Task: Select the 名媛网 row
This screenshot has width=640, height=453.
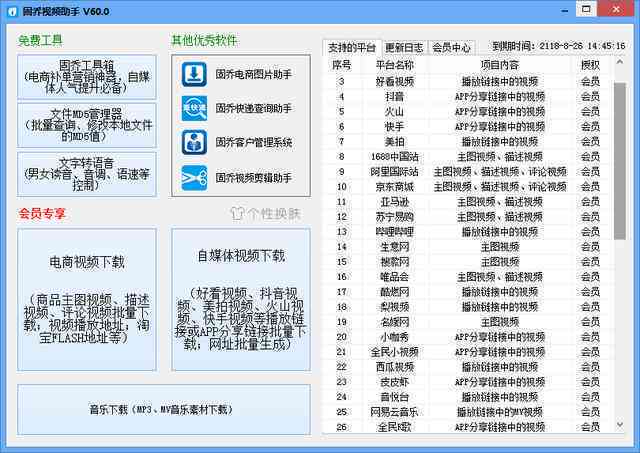Action: (x=467, y=322)
